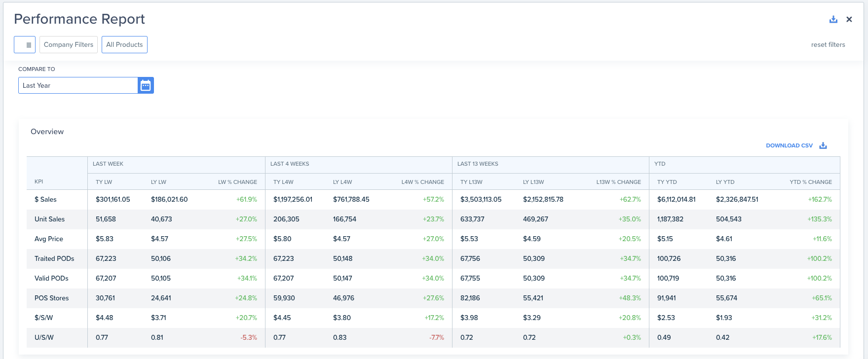Select the $ Sales row label
The height and width of the screenshot is (359, 868).
pos(45,199)
